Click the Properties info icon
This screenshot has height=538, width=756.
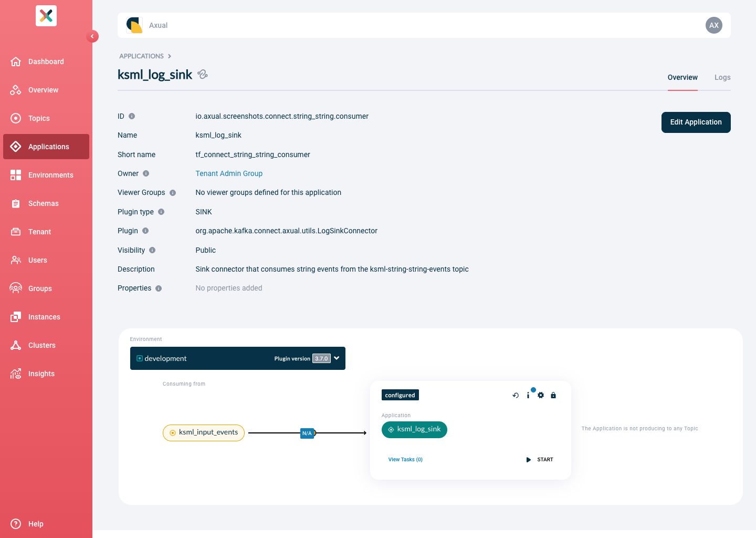pyautogui.click(x=159, y=288)
